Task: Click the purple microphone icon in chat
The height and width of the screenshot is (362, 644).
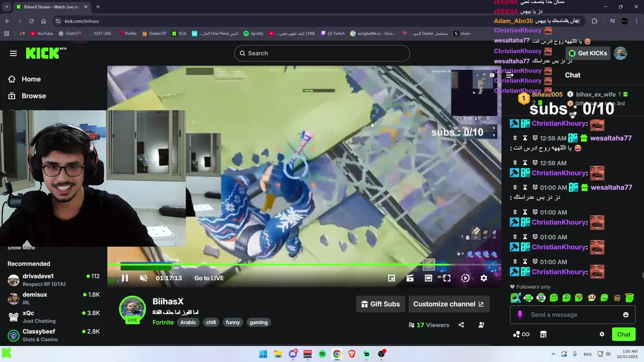Action: 520,315
